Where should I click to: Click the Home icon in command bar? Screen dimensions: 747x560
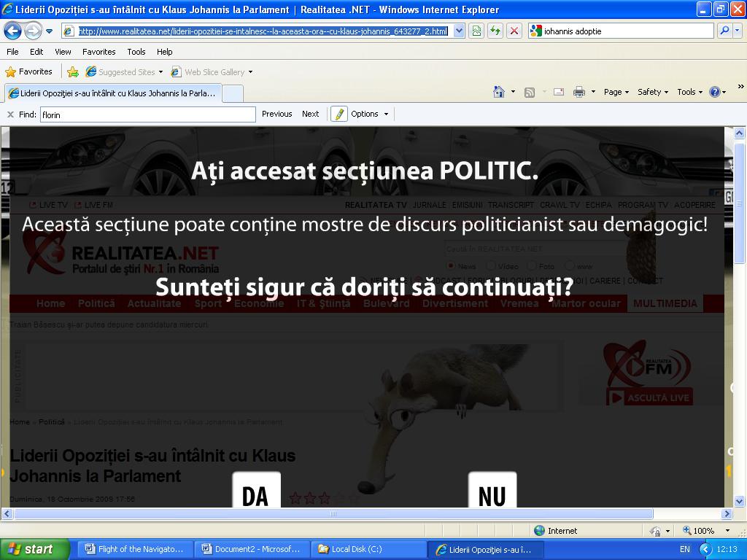pyautogui.click(x=499, y=92)
